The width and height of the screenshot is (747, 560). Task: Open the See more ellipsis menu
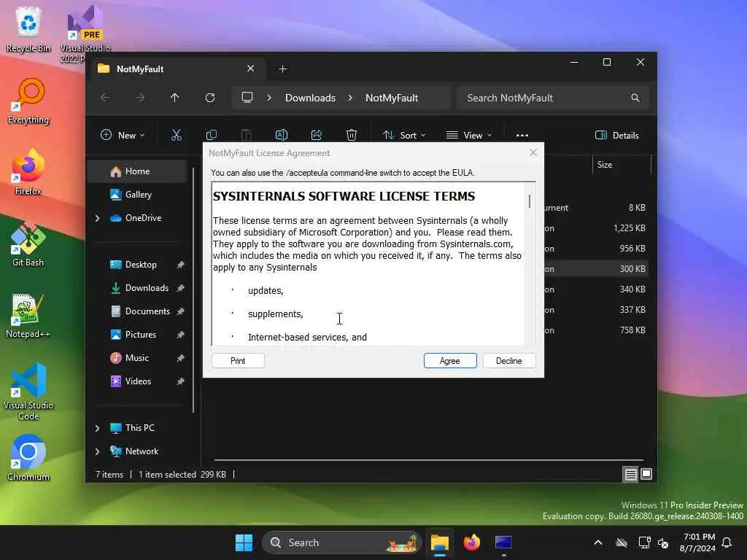(x=522, y=135)
